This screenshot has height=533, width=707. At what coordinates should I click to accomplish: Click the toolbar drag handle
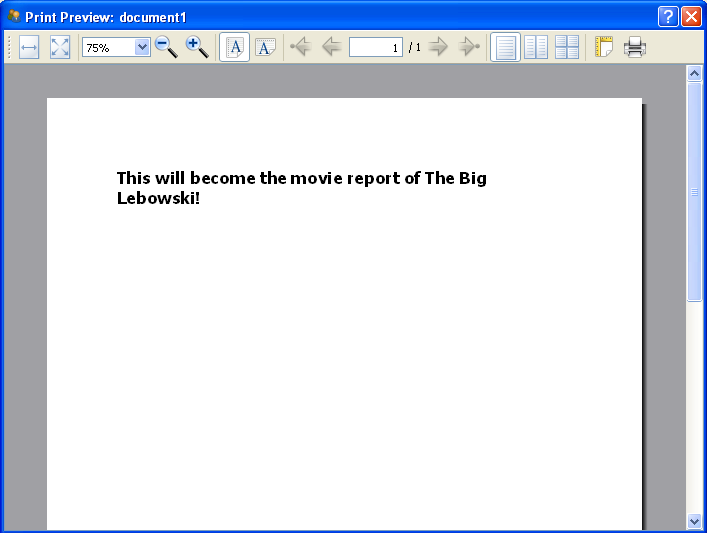pos(9,47)
